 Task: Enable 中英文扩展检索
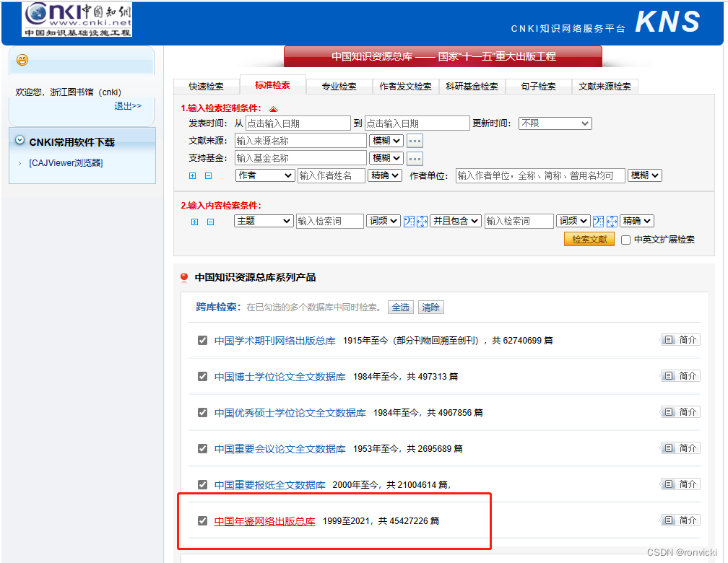[625, 240]
